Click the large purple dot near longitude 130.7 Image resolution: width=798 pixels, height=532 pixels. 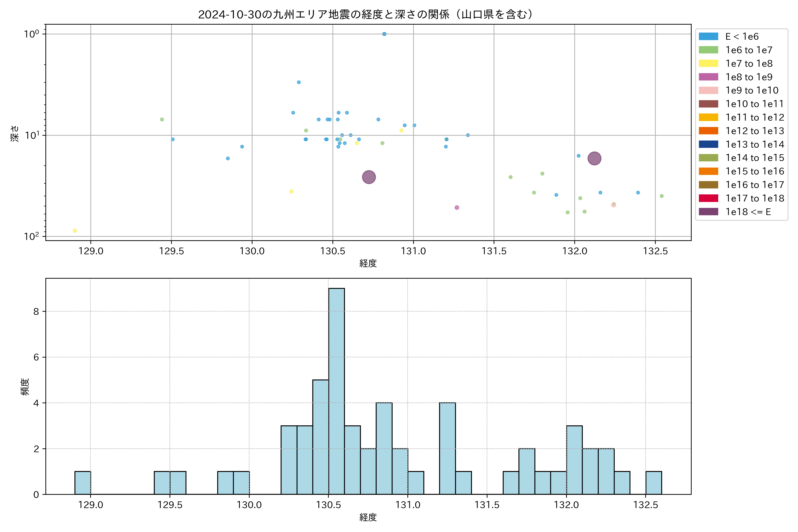(369, 177)
